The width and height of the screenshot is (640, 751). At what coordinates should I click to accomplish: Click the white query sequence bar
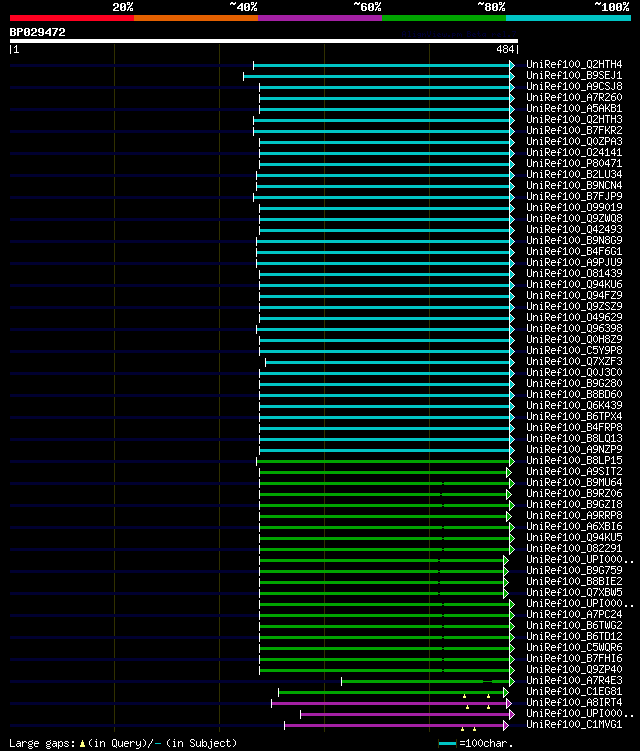coord(263,41)
